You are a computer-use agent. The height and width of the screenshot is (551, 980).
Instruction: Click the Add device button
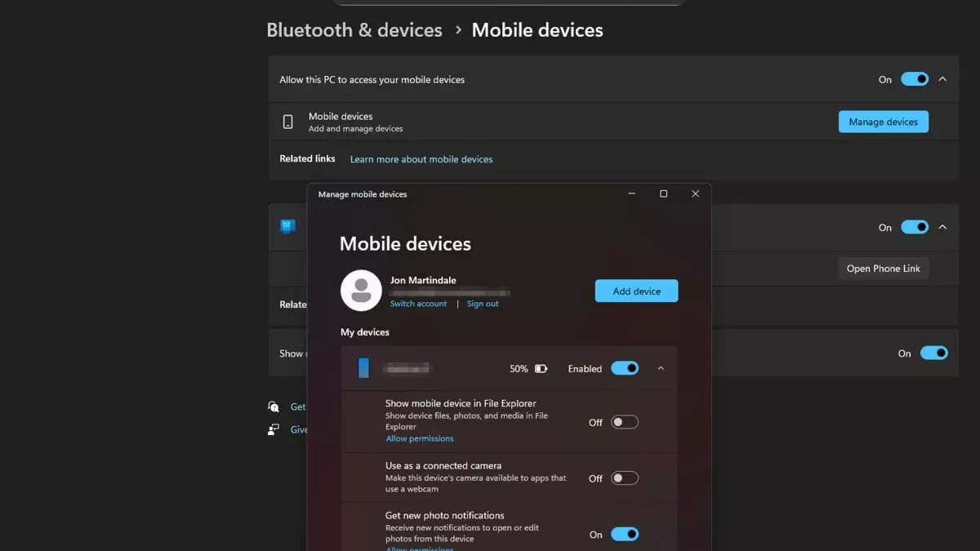636,291
